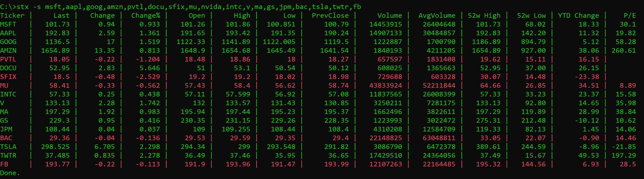Click GS YTD change -10.12
Viewport: 644px width, 179px height.
point(587,121)
